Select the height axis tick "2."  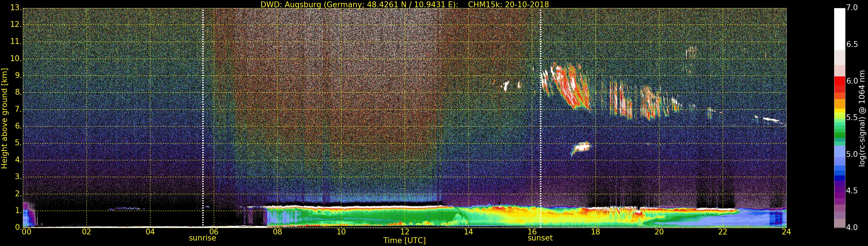point(18,193)
